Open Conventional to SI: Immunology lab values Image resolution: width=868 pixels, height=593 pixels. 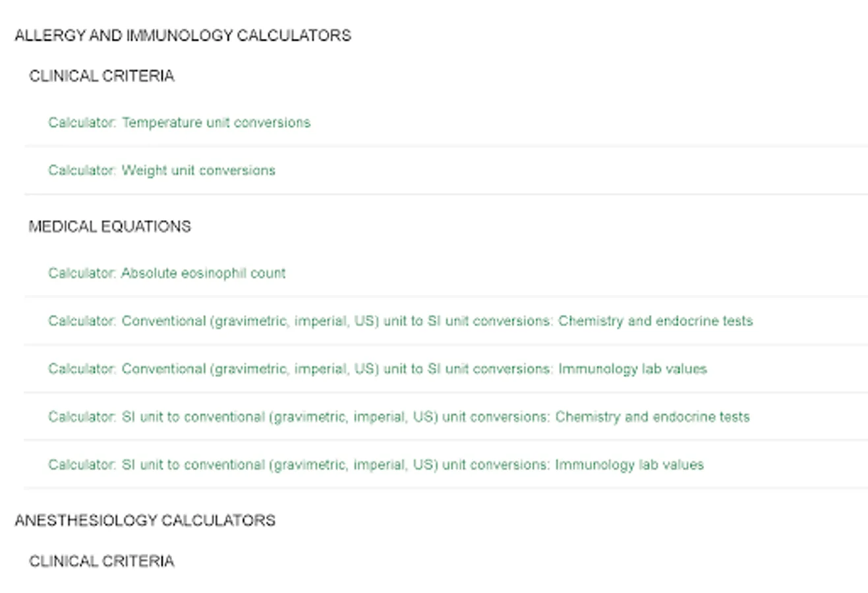tap(377, 369)
